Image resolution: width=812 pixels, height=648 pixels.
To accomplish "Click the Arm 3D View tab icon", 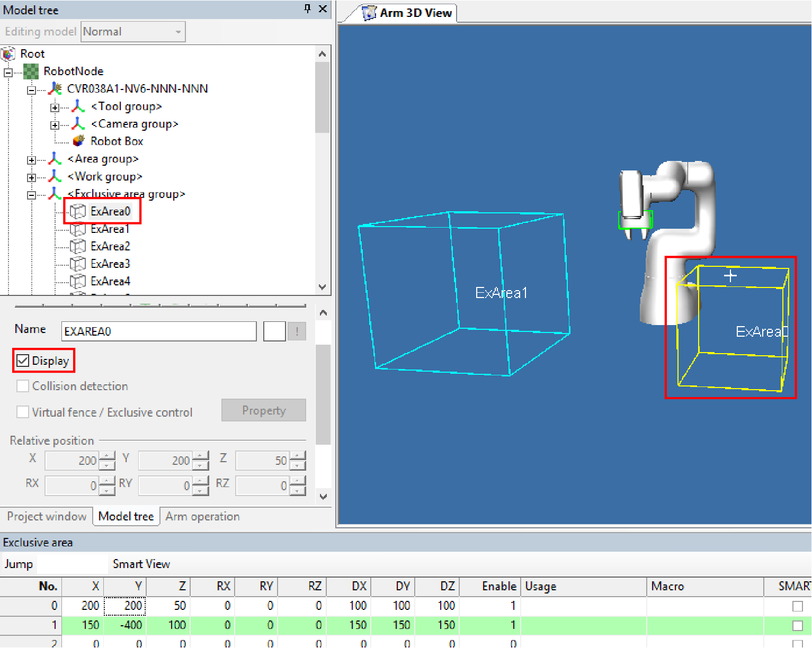I will click(x=369, y=13).
